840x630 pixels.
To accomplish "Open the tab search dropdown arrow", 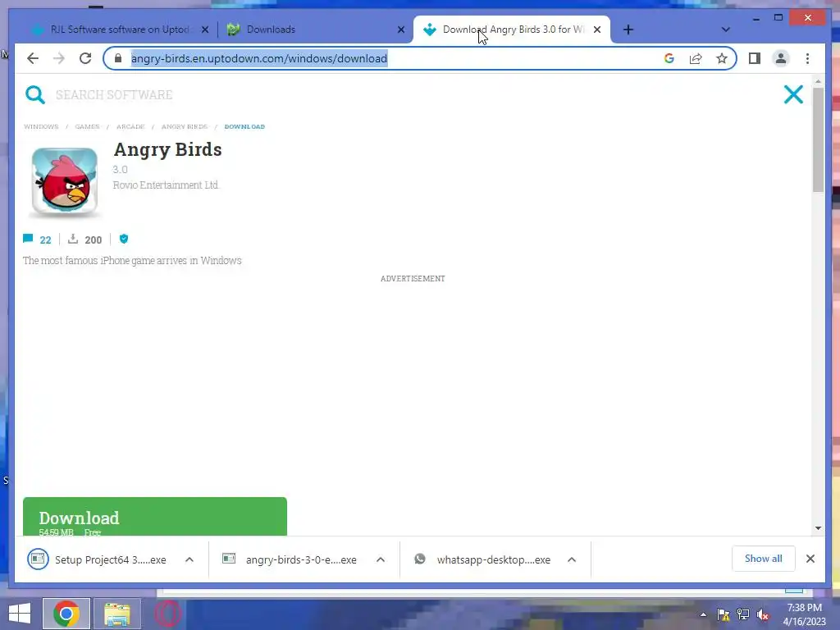I will 725,30.
